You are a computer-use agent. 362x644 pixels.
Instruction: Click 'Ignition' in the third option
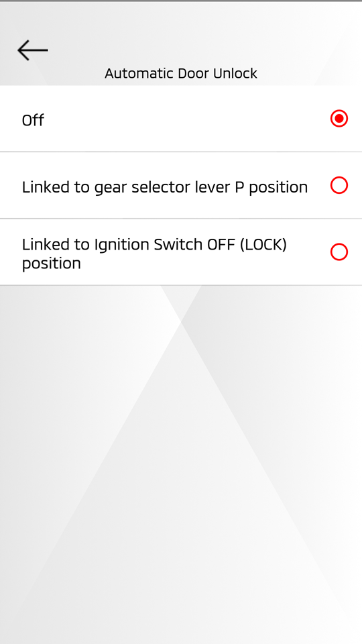point(121,246)
